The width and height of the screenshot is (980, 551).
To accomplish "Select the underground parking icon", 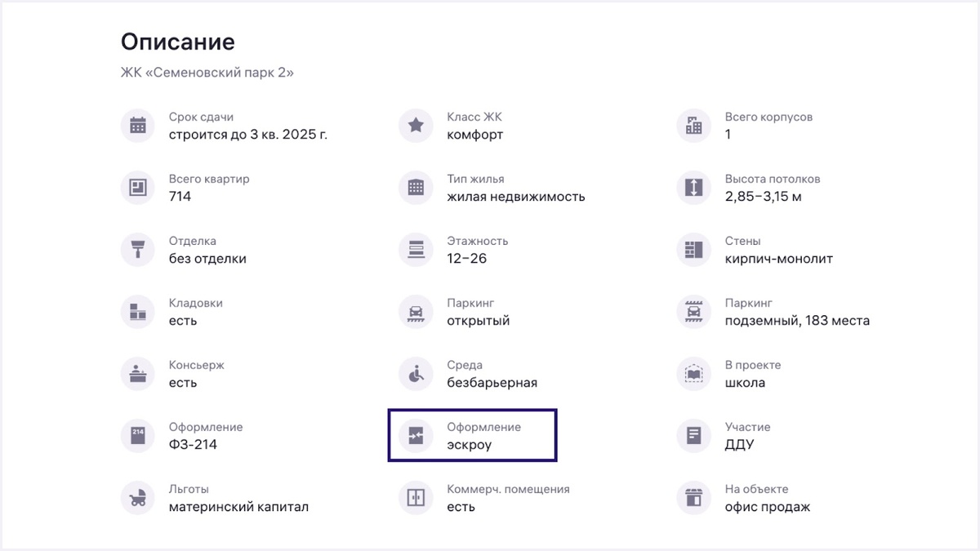I will [x=693, y=312].
